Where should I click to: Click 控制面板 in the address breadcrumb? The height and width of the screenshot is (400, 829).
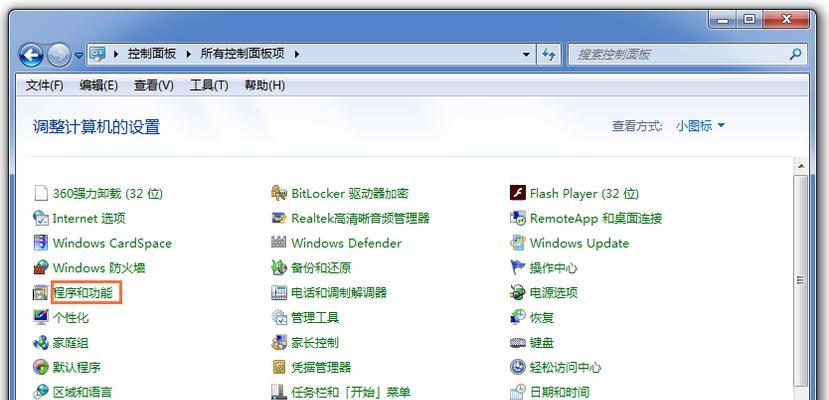click(152, 54)
